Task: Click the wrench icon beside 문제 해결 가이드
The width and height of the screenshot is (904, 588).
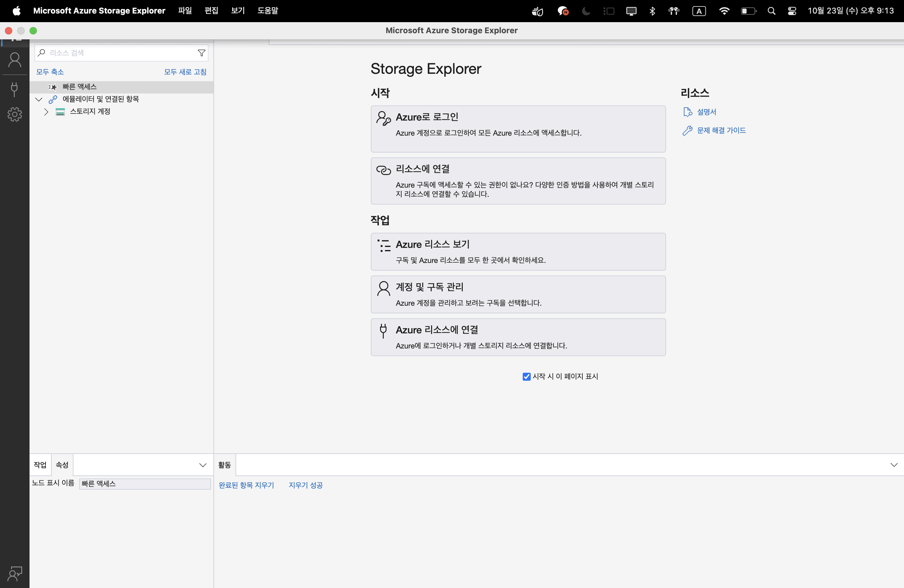Action: click(687, 131)
